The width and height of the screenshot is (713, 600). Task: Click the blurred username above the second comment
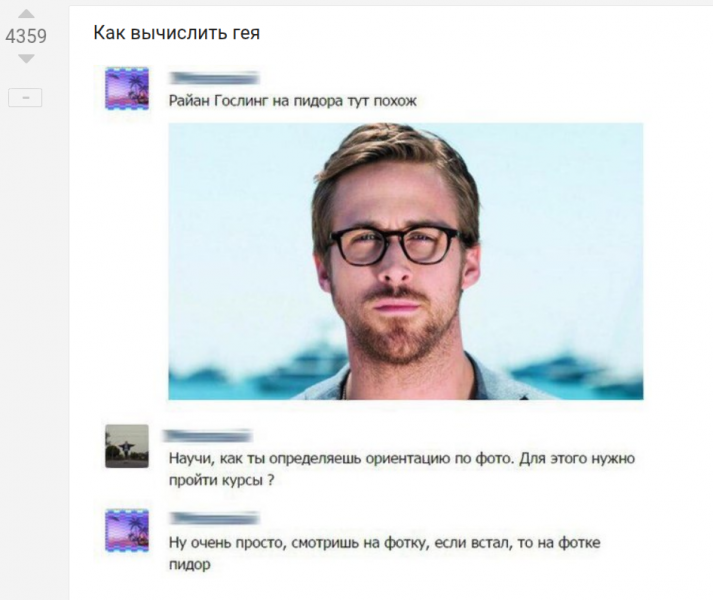[207, 436]
